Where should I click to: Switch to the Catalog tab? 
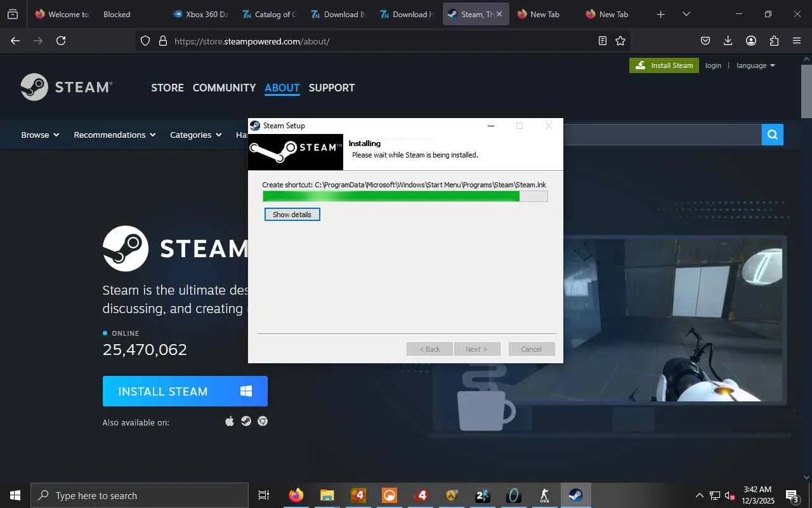pyautogui.click(x=269, y=14)
